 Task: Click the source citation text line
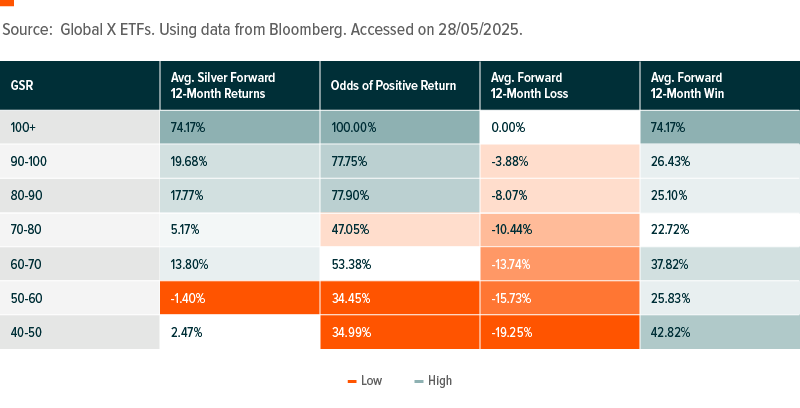coord(262,30)
